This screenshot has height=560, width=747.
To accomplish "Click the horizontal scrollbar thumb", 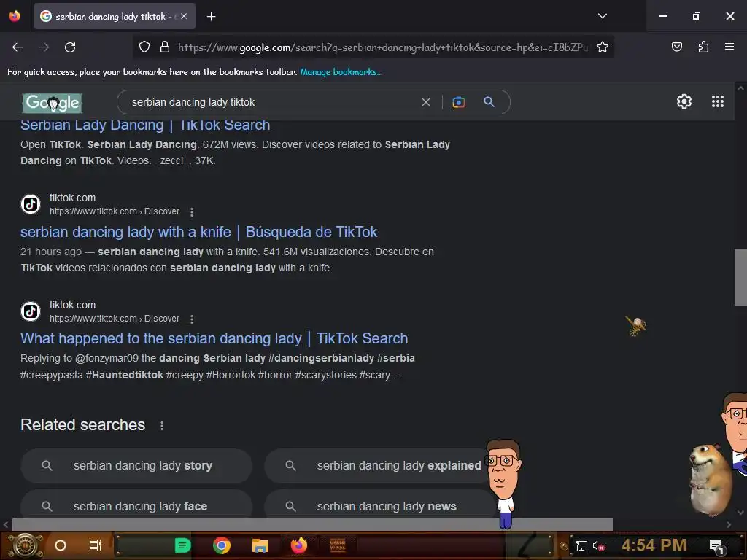I will (312, 524).
